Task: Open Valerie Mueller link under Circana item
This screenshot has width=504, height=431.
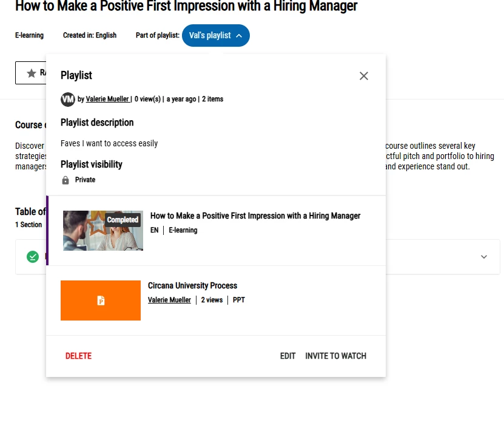Action: point(169,300)
